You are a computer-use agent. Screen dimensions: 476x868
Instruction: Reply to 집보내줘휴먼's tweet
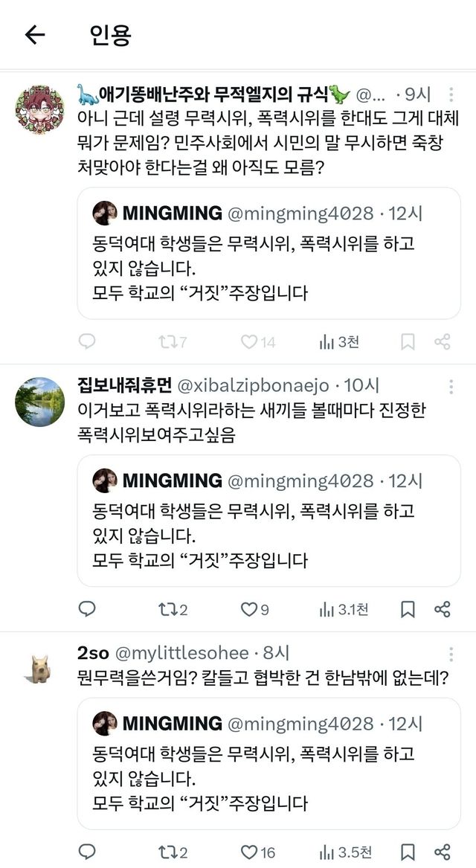click(x=87, y=610)
